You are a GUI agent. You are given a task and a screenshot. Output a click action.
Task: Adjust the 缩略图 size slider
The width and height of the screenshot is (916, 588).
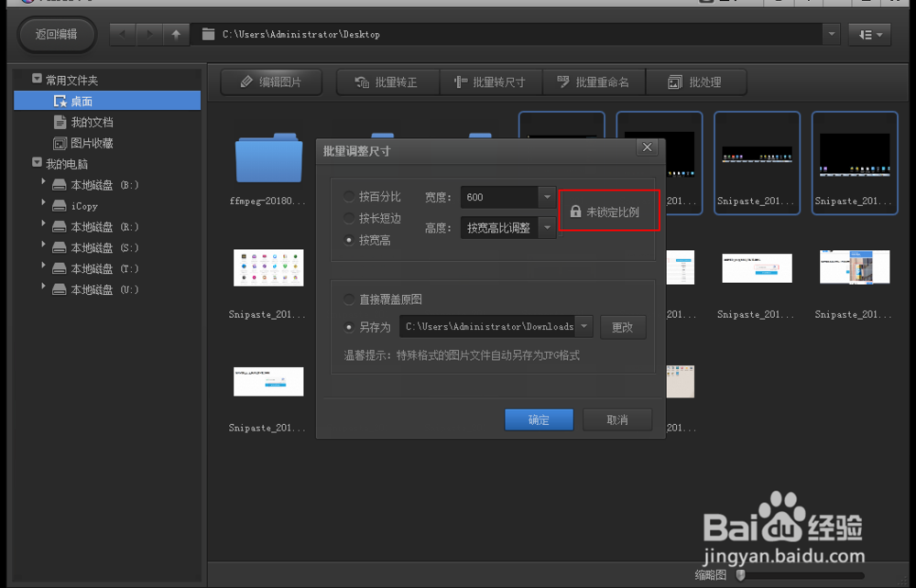741,575
